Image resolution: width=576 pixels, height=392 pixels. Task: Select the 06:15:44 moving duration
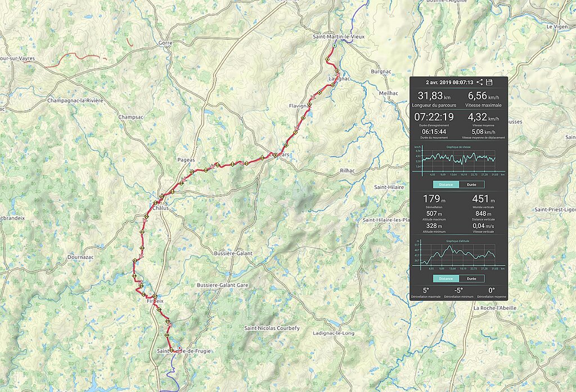click(434, 132)
